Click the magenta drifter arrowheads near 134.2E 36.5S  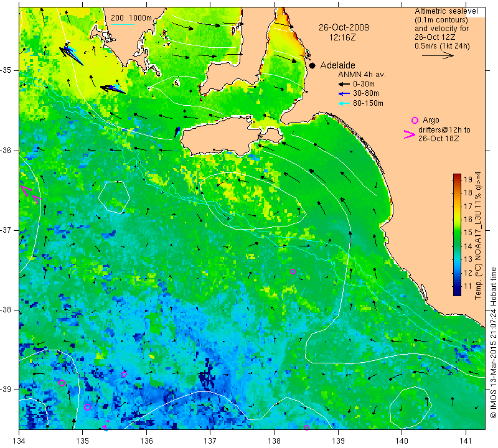[31, 195]
